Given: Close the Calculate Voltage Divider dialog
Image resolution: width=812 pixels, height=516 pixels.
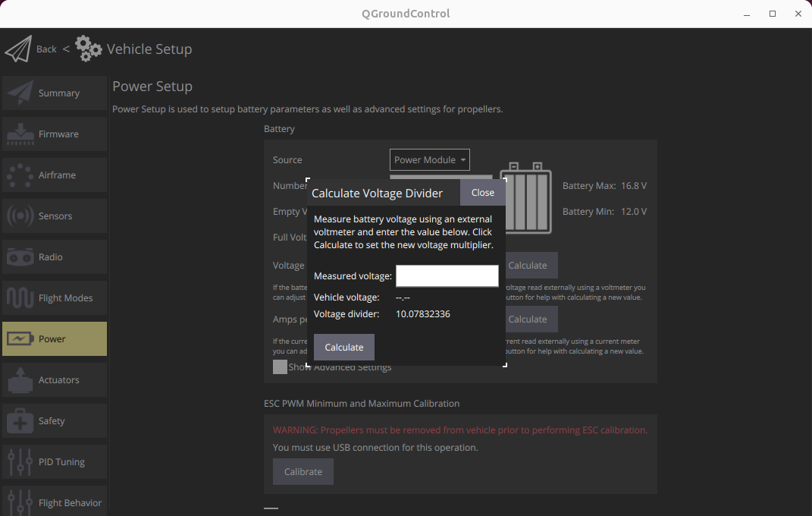Looking at the screenshot, I should (483, 193).
